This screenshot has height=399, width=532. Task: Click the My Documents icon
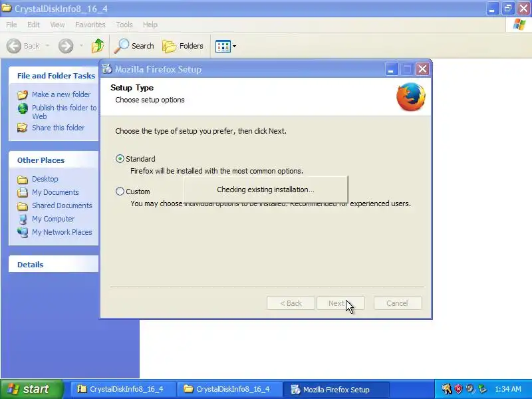[x=23, y=192]
